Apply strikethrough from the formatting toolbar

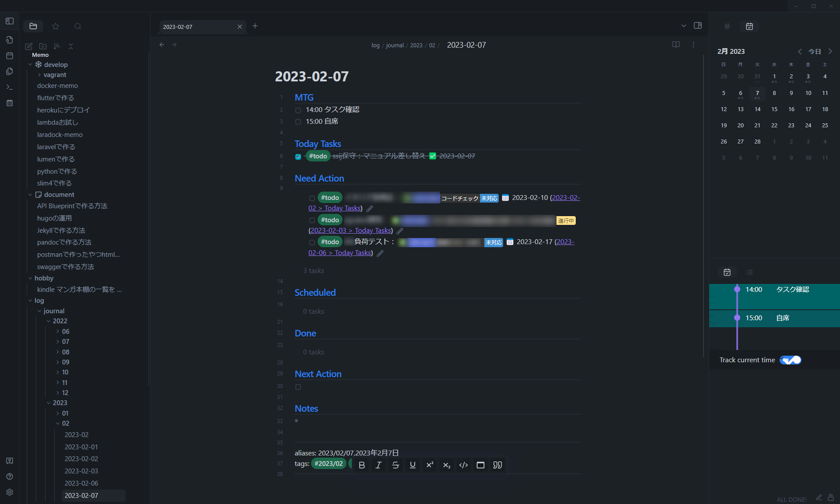[395, 465]
